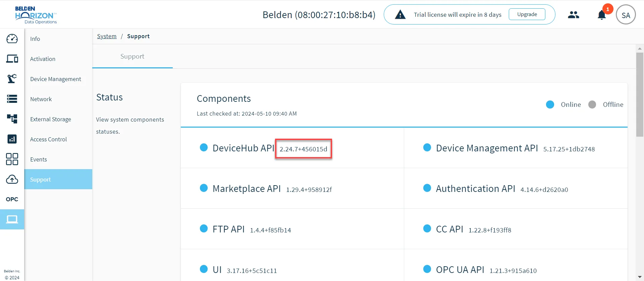Select UI version 3.17.16+5c51c11
The width and height of the screenshot is (644, 281).
pos(252,271)
